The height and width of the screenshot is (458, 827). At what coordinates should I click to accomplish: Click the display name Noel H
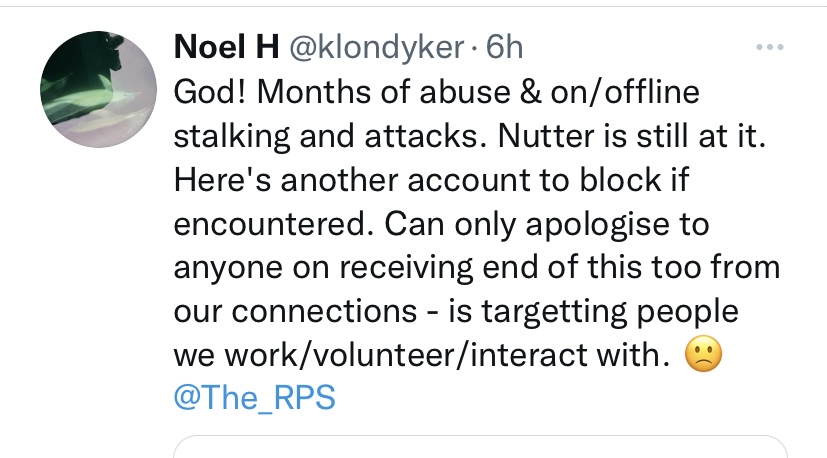tap(227, 46)
